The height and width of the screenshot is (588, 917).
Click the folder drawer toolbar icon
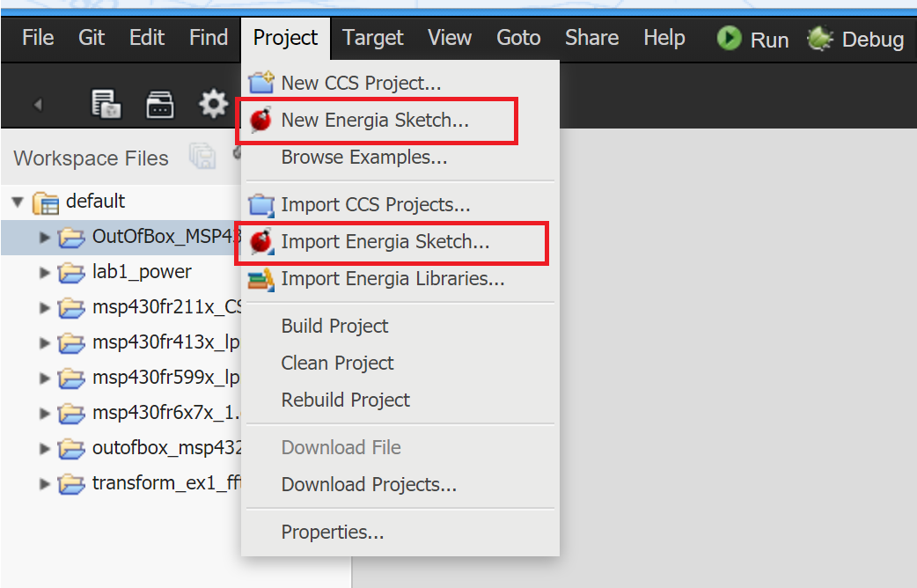click(x=159, y=105)
